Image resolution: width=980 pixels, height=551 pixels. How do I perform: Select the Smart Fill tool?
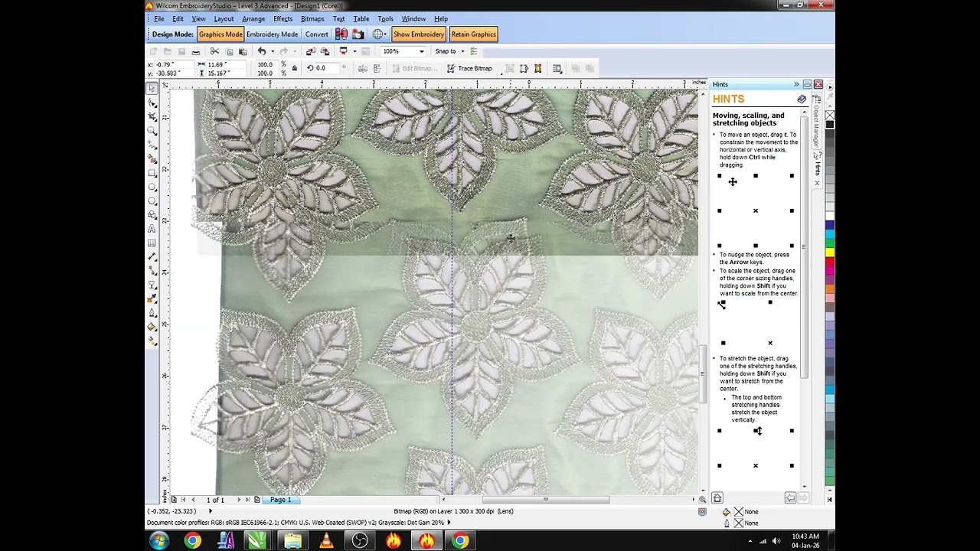pos(152,159)
